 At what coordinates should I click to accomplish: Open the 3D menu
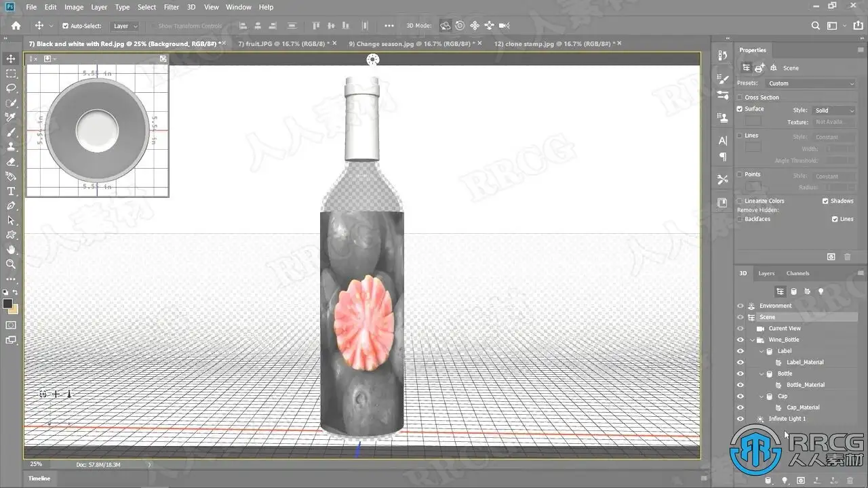tap(191, 7)
